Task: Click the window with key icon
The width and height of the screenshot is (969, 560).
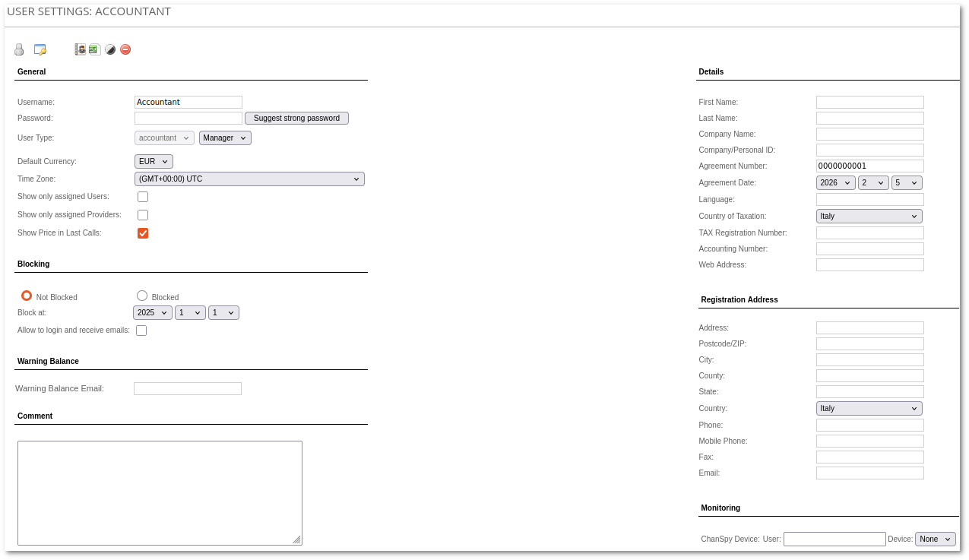Action: (40, 49)
